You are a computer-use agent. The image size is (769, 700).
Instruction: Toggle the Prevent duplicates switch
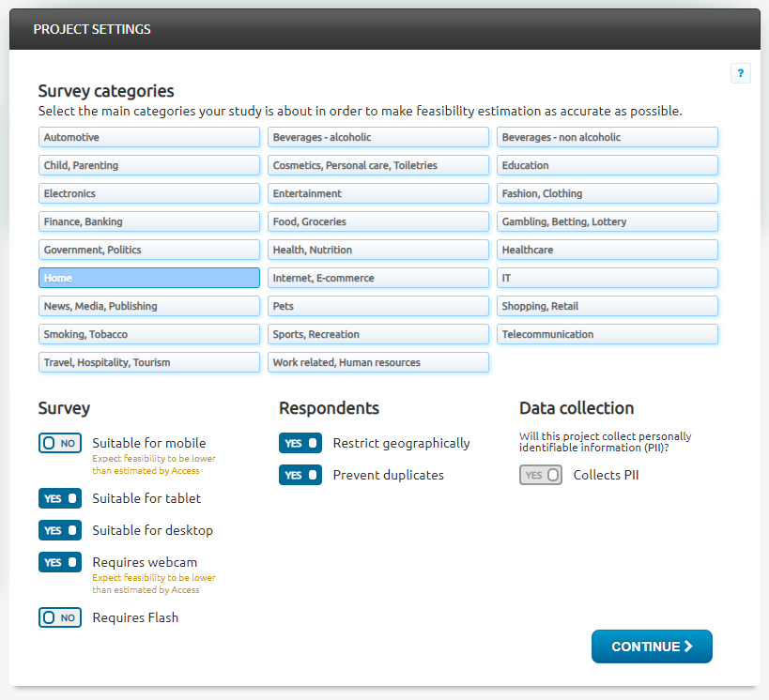point(300,475)
